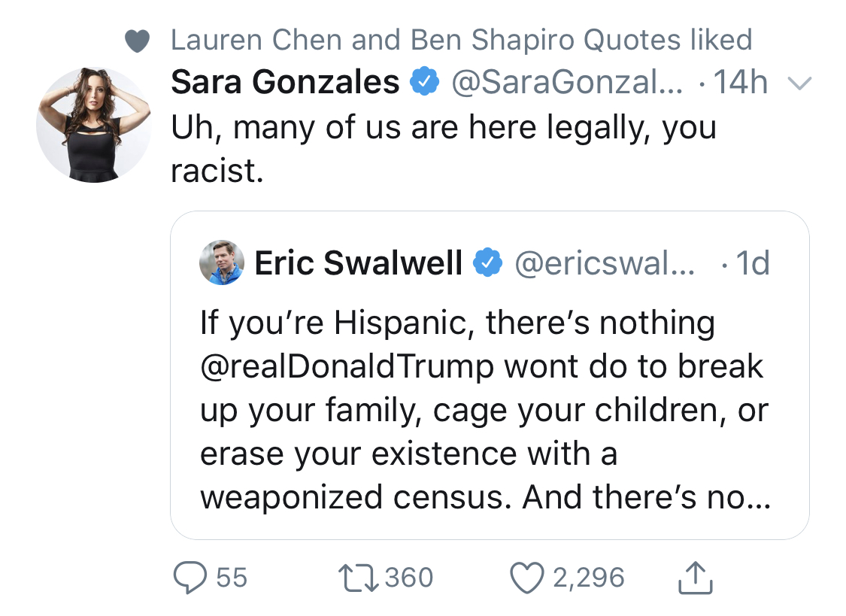Tap the share upload icon
Screen dimensions: 846x616
pos(695,578)
